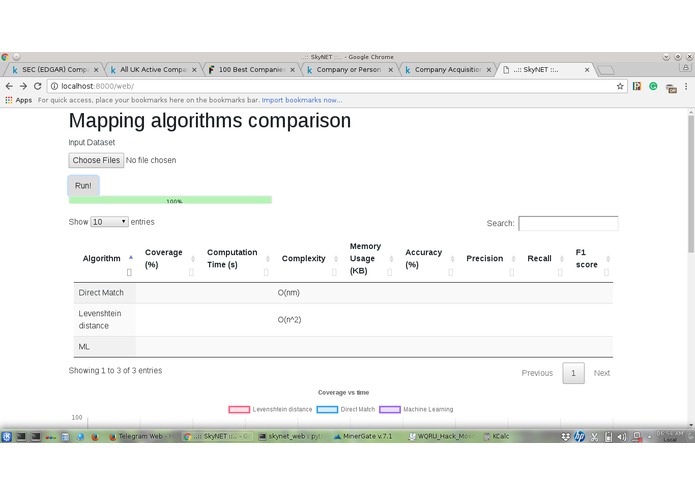
Task: Toggle Machine Learning legend swatch
Action: pos(390,409)
